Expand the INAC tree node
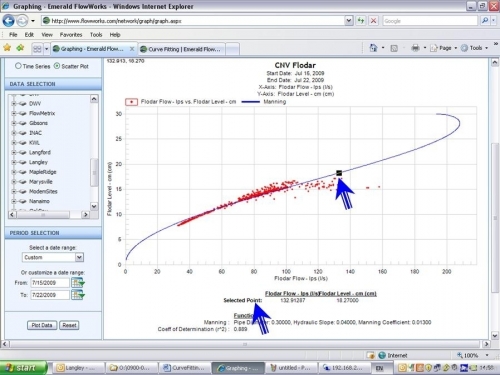This screenshot has width=500, height=375. pos(14,133)
